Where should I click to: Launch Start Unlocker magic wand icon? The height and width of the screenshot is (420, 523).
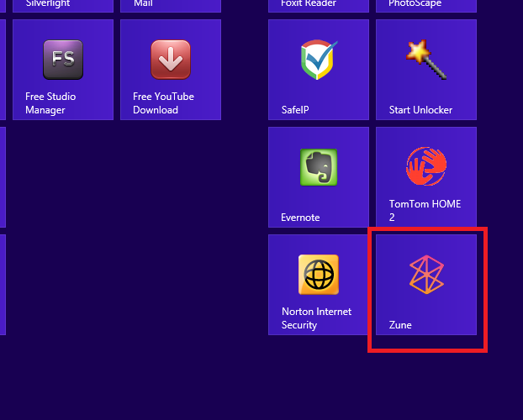point(426,60)
